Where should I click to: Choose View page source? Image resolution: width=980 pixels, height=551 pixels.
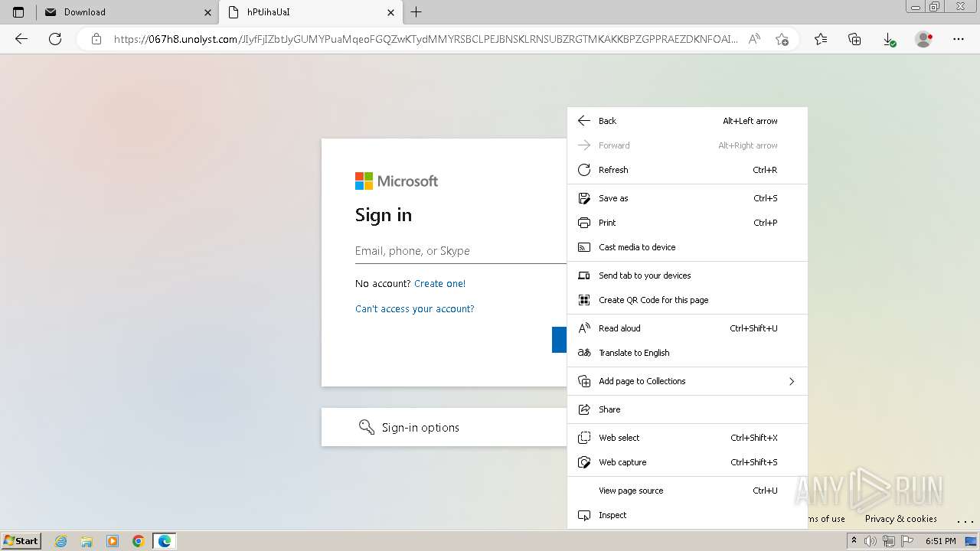688,491
